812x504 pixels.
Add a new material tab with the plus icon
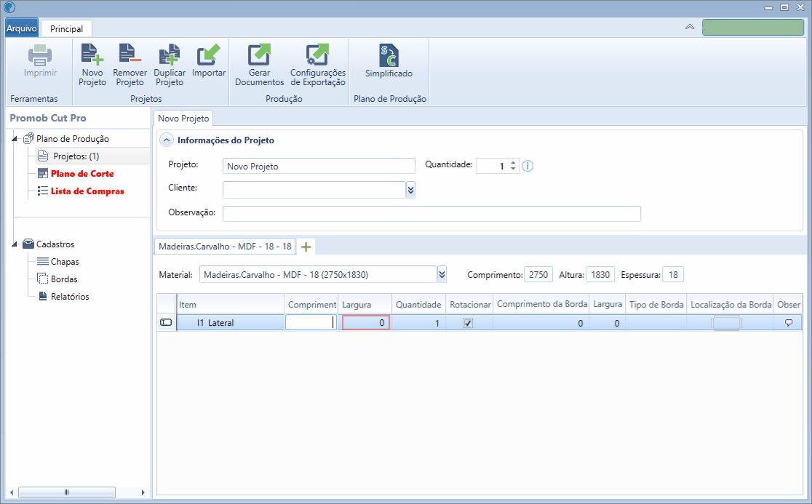(x=306, y=247)
